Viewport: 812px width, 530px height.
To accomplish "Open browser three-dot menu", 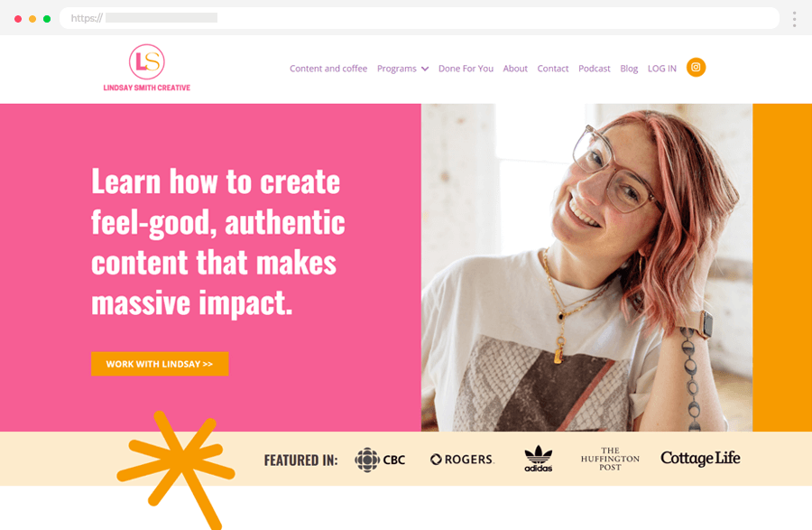I will pos(794,19).
